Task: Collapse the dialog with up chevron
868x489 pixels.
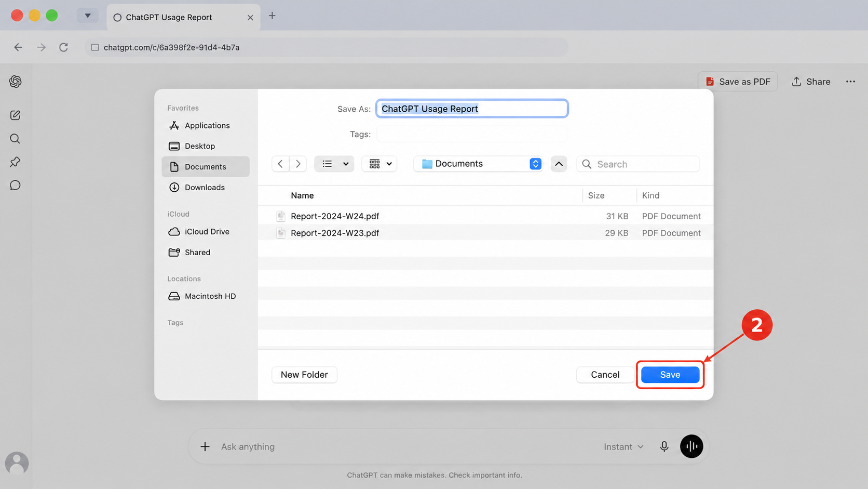Action: point(559,164)
